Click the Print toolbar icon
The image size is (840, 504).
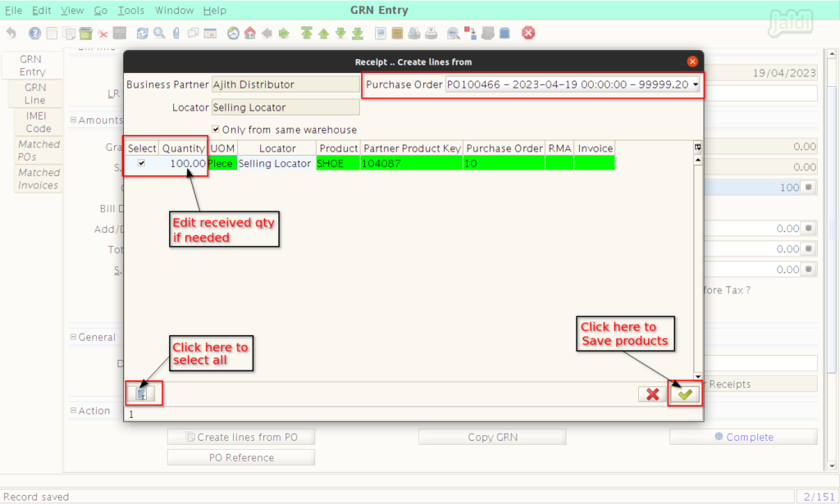431,33
